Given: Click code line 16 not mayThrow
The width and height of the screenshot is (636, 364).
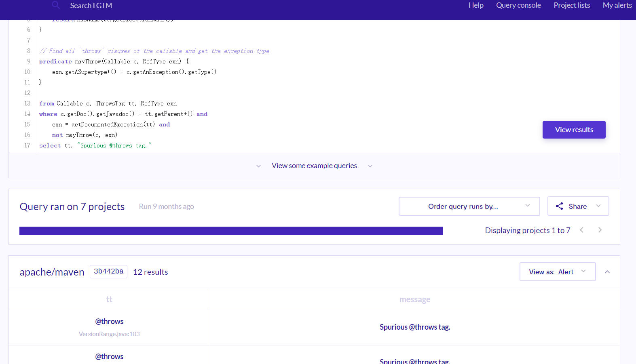Looking at the screenshot, I should 85,135.
